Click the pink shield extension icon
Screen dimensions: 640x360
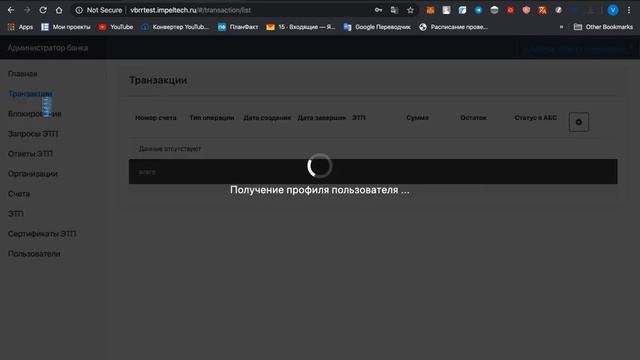[x=526, y=10]
